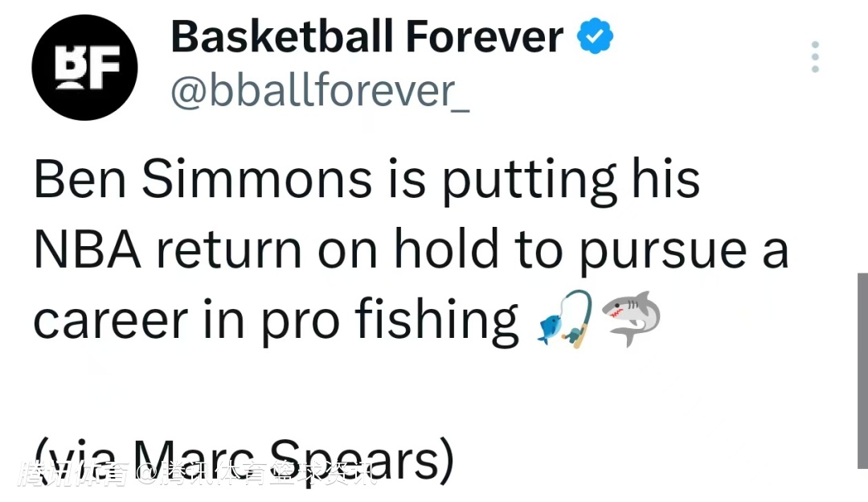The height and width of the screenshot is (502, 868).
Task: Click the blue verified badge
Action: [x=596, y=37]
